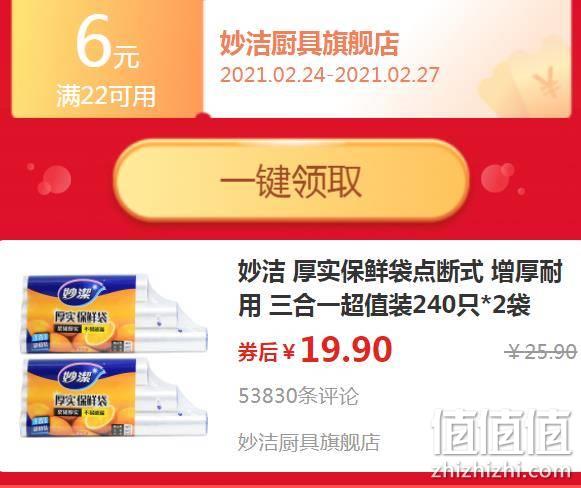Image resolution: width=581 pixels, height=488 pixels.
Task: Open the zhizhizhi.com watermark link
Action: (x=501, y=471)
